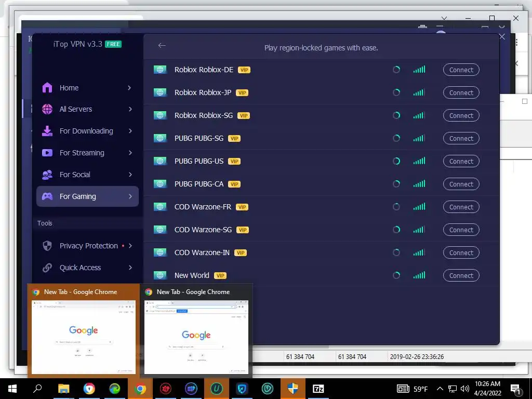
Task: Connect to the Roblox Roblox-JP server
Action: pos(461,92)
